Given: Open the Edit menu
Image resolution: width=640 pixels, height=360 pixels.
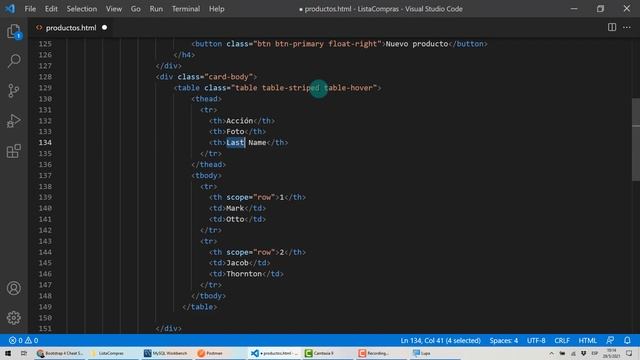Looking at the screenshot, I should (x=51, y=9).
